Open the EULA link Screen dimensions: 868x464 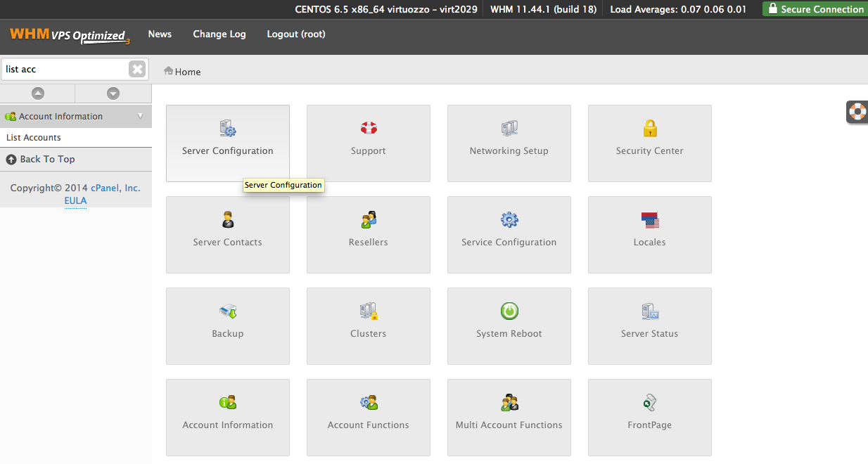point(75,200)
